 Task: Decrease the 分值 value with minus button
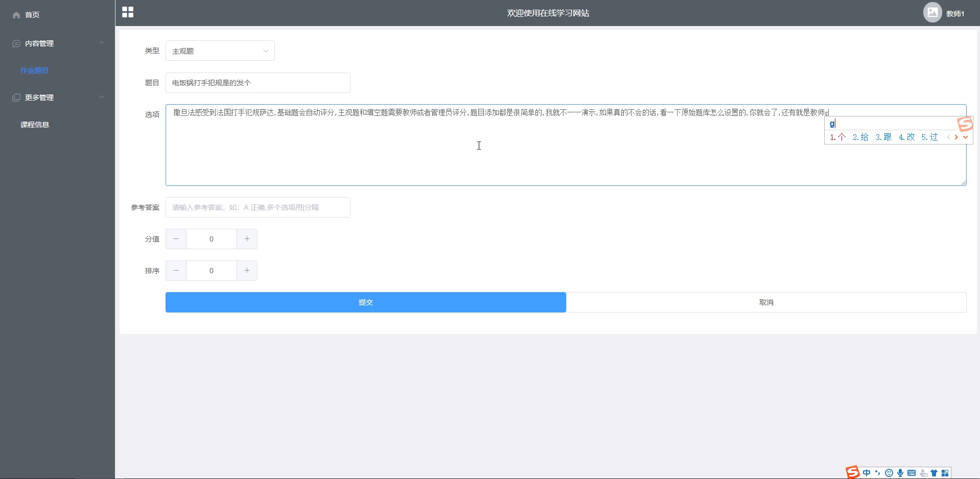[x=176, y=239]
